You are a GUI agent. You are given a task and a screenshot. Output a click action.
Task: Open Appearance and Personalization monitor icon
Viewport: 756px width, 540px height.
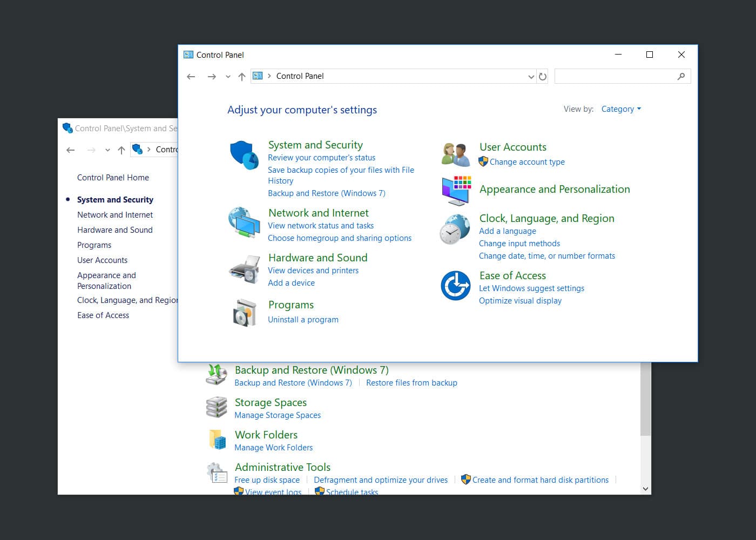(x=456, y=191)
